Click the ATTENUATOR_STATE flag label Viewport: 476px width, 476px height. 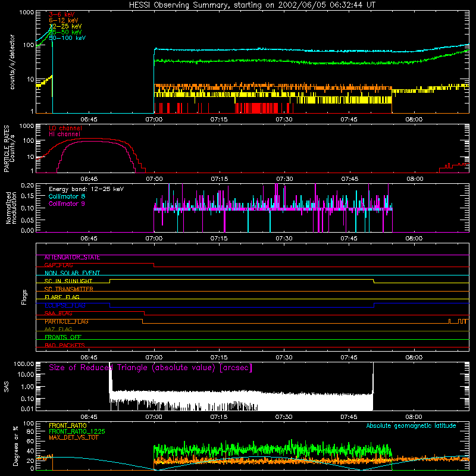click(72, 258)
